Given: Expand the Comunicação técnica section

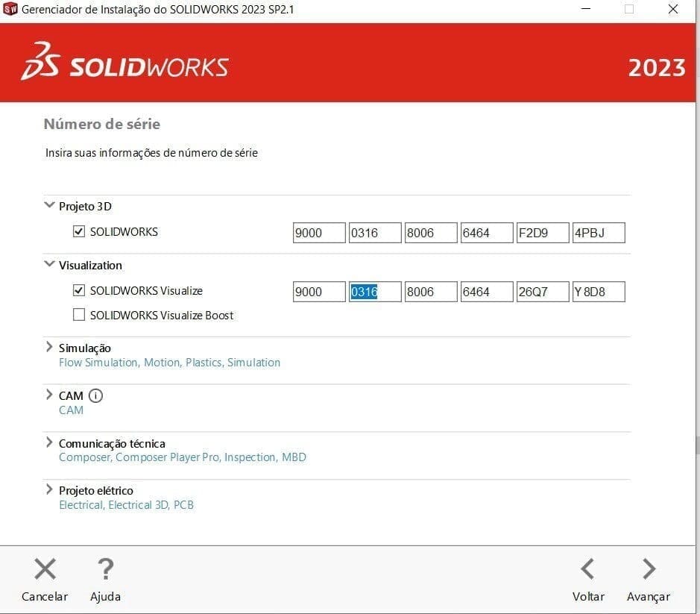Looking at the screenshot, I should [49, 442].
